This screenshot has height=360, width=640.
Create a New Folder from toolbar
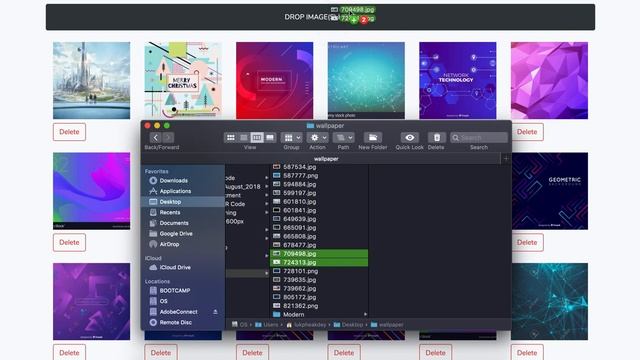(373, 138)
